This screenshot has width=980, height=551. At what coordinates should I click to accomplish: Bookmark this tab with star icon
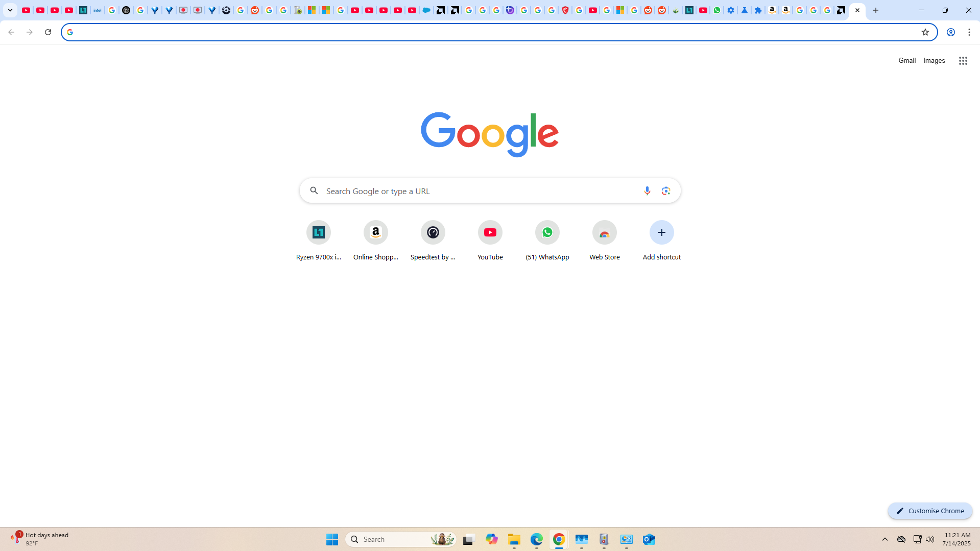click(925, 32)
